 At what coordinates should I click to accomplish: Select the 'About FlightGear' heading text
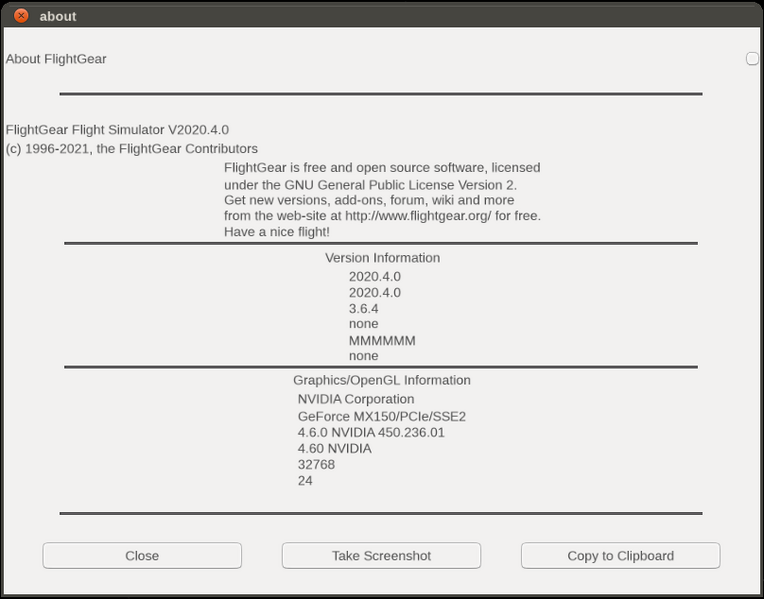[x=56, y=59]
